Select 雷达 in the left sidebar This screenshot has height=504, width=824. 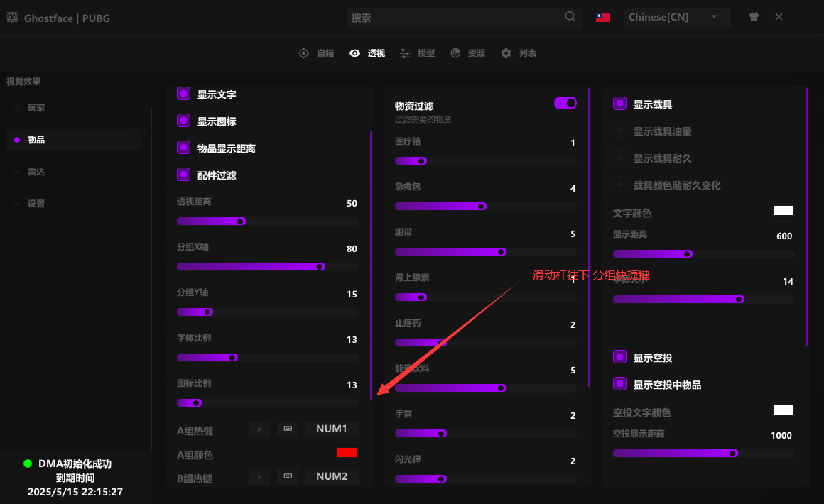tap(36, 172)
